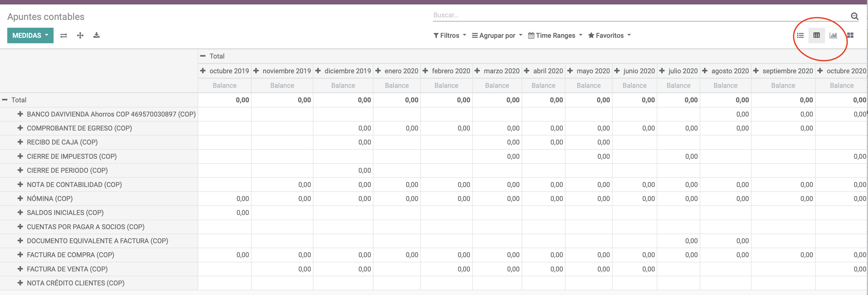Image resolution: width=868 pixels, height=295 pixels.
Task: Click the flip axis swap icon
Action: (x=64, y=35)
